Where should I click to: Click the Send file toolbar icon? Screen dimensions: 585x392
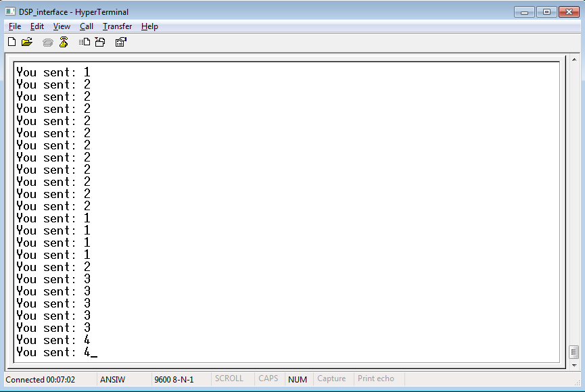tap(85, 42)
